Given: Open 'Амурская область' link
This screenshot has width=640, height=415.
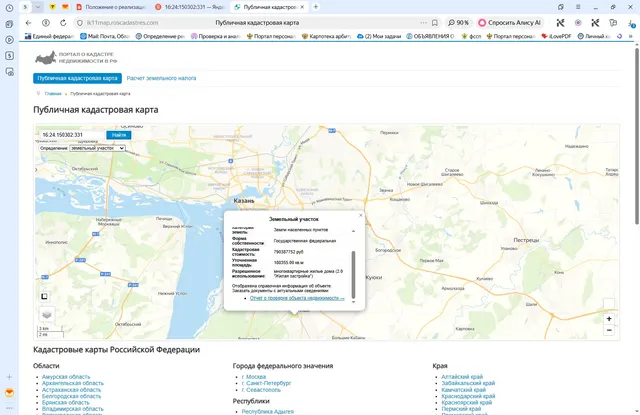Looking at the screenshot, I should (x=66, y=377).
